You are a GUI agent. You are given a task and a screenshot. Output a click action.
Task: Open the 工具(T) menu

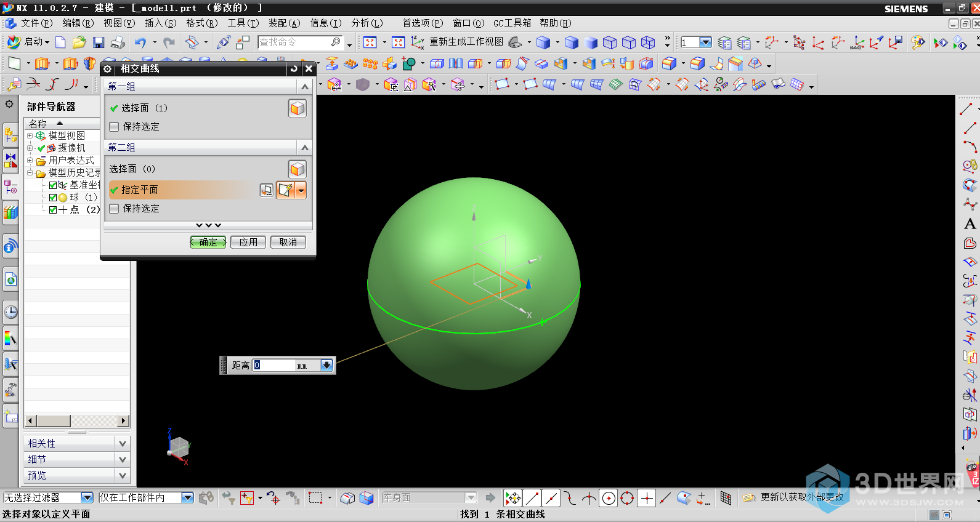click(x=243, y=23)
